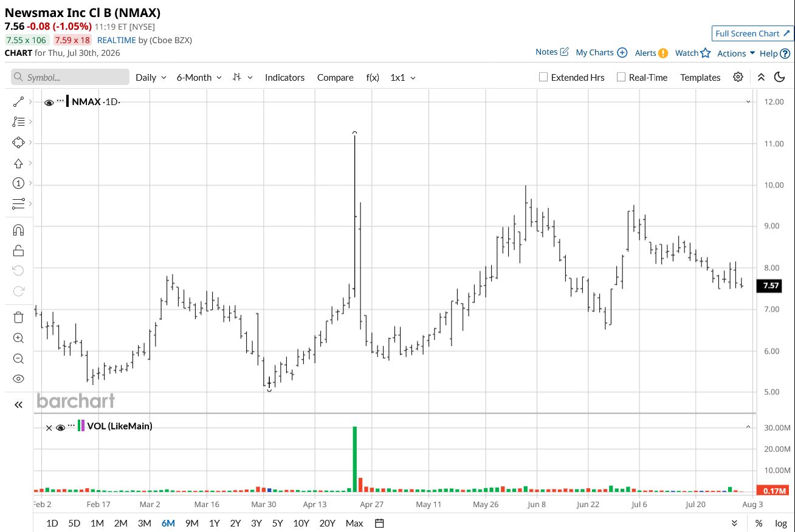Open My Charts link
This screenshot has height=532, width=795.
[x=602, y=53]
